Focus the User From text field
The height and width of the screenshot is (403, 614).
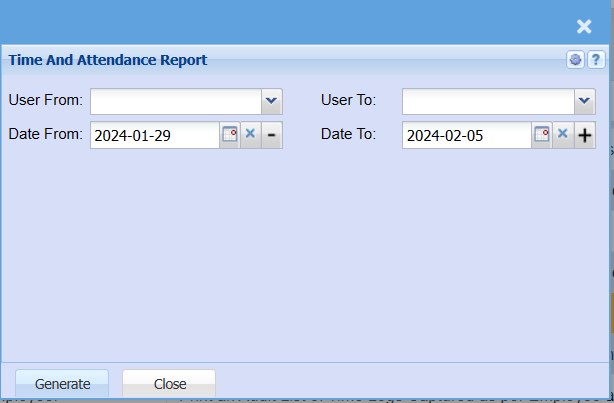176,101
